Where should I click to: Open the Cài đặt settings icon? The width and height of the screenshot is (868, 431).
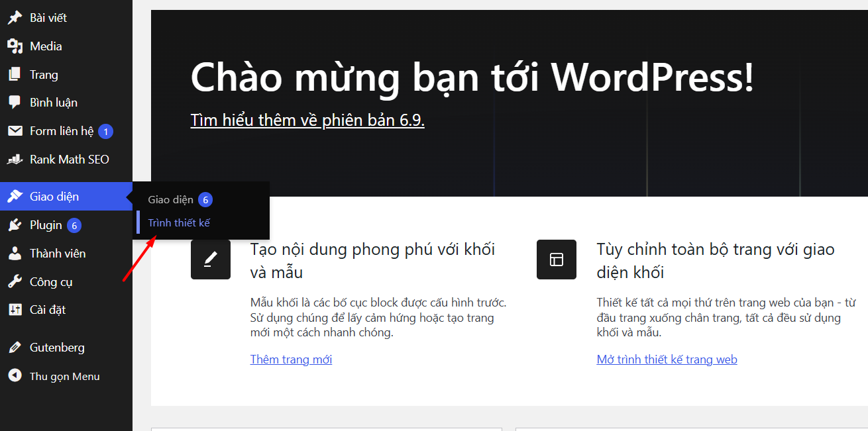pyautogui.click(x=14, y=309)
